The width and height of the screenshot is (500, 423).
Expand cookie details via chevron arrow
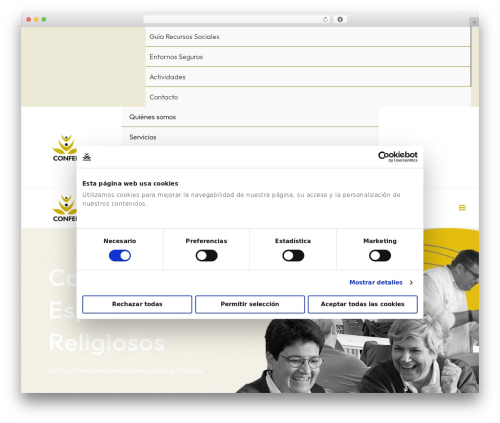point(411,283)
